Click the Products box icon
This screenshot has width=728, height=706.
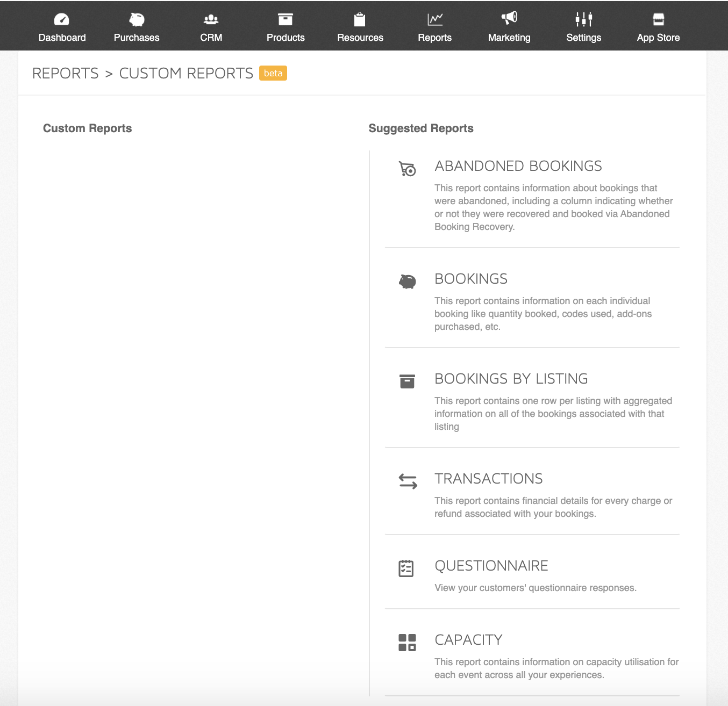click(x=286, y=19)
